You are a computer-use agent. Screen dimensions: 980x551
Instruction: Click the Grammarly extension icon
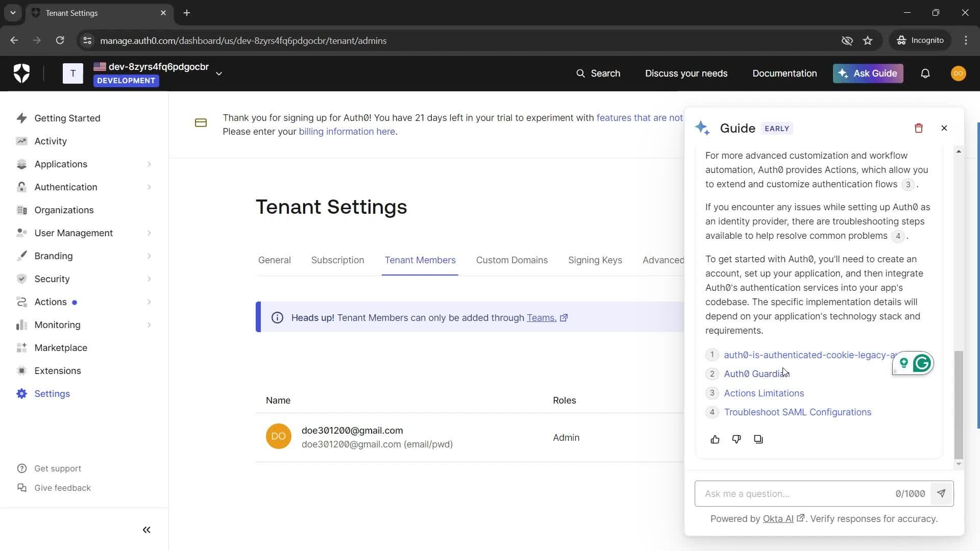(922, 363)
